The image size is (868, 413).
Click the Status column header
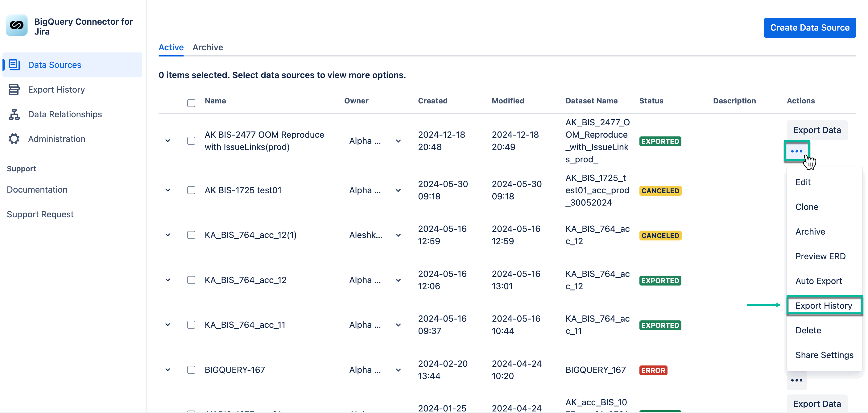[651, 101]
